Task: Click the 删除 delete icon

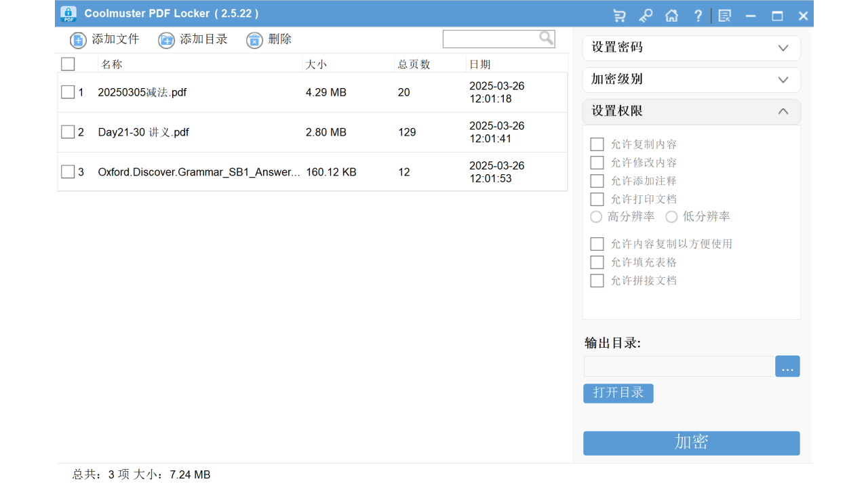Action: [x=254, y=40]
